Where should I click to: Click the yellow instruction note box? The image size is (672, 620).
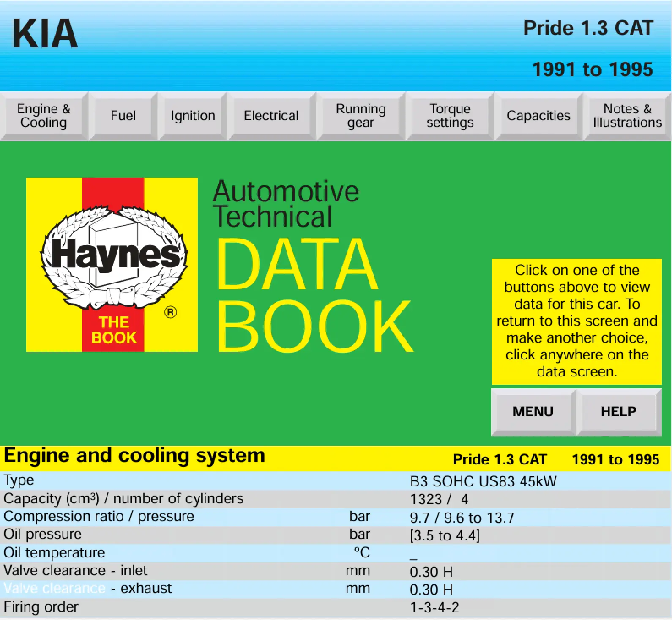pos(576,321)
